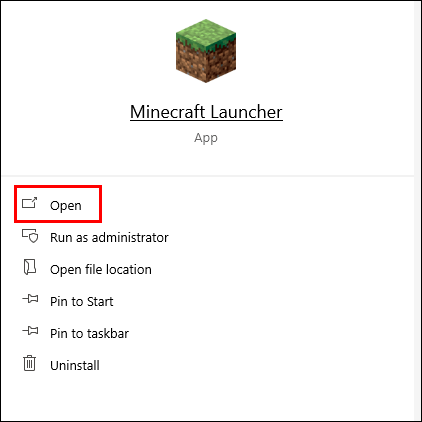Click the gray App label under the title
422x422 pixels.
[206, 138]
